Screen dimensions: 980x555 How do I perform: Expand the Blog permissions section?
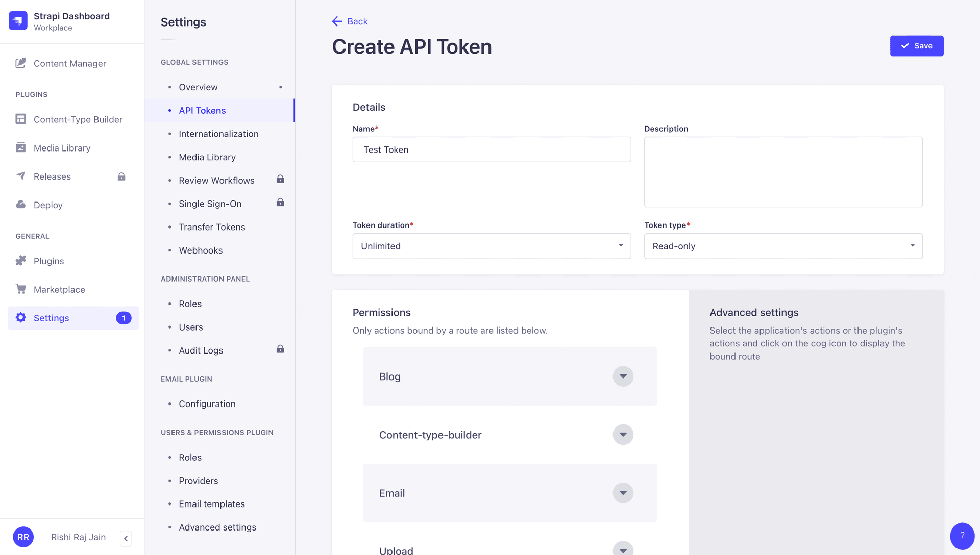pos(622,376)
